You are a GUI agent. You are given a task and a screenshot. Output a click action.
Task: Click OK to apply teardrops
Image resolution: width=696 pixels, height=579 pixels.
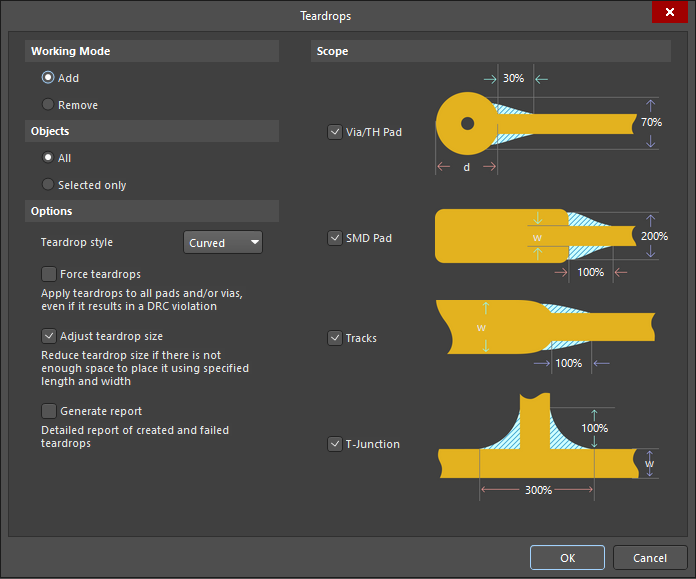pos(567,558)
